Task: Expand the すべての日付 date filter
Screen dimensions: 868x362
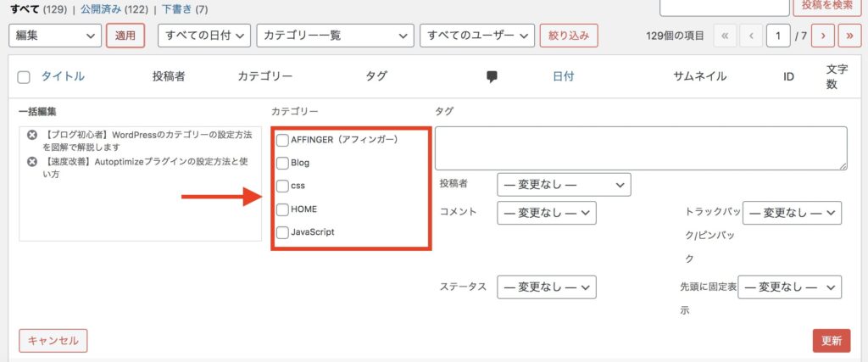Action: 204,36
